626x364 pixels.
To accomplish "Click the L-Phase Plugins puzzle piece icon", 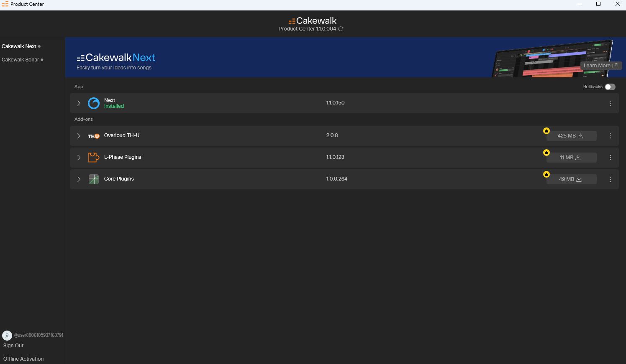I will point(94,158).
